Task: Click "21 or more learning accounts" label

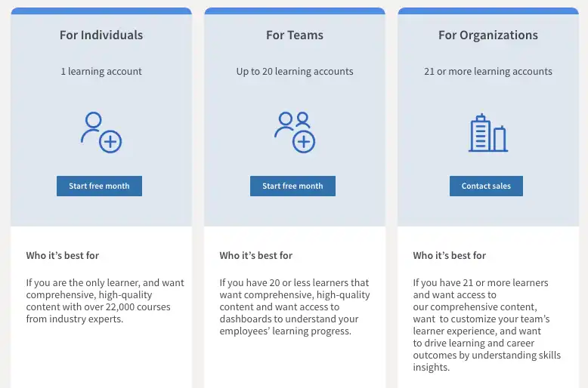Action: pos(487,72)
